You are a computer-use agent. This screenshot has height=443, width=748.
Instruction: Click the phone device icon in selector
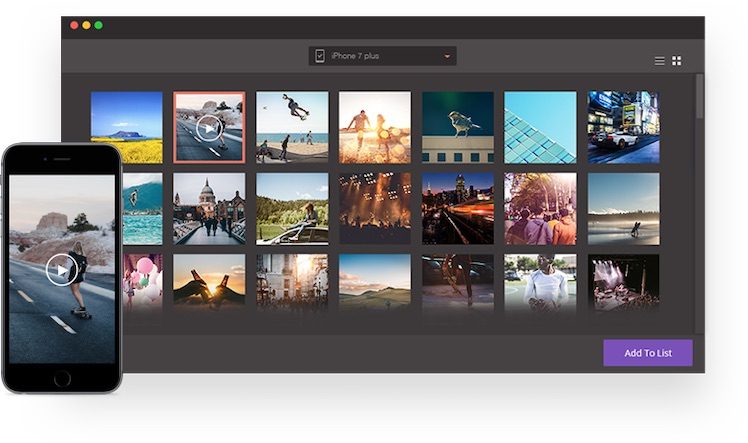320,56
